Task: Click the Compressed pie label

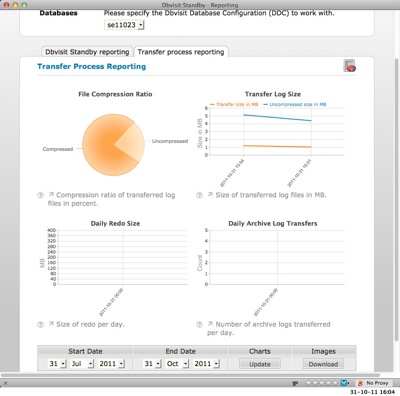Action: click(x=58, y=149)
